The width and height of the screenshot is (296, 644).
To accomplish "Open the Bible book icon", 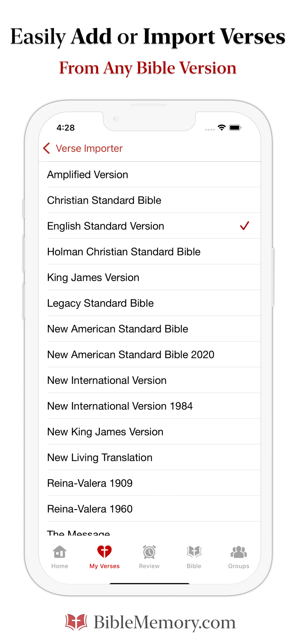I will 194,552.
